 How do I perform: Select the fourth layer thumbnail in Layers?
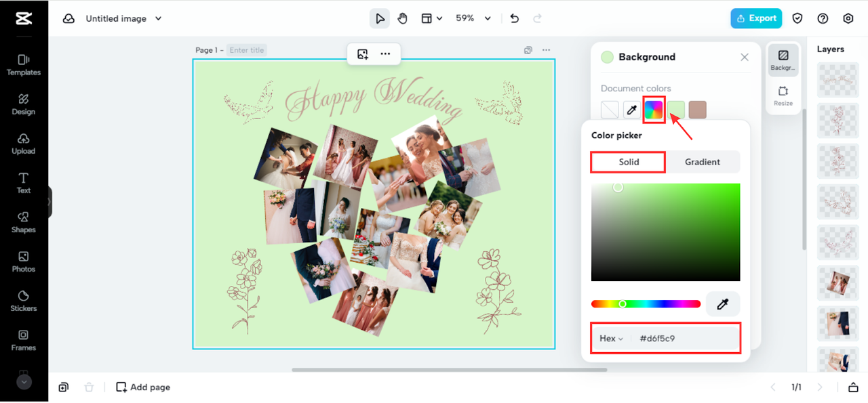click(x=838, y=202)
